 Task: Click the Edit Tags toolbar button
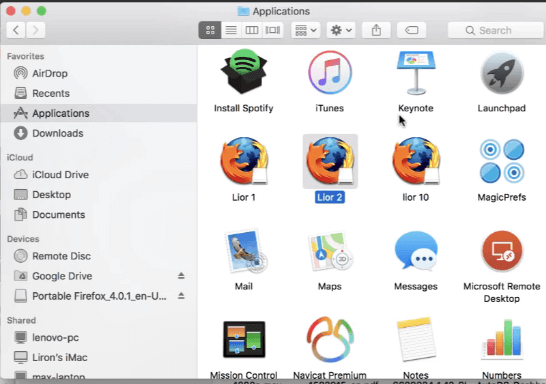coord(412,30)
